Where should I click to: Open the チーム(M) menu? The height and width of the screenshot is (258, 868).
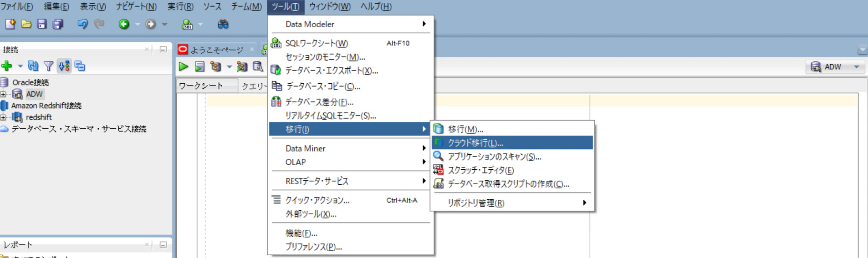coord(246,6)
